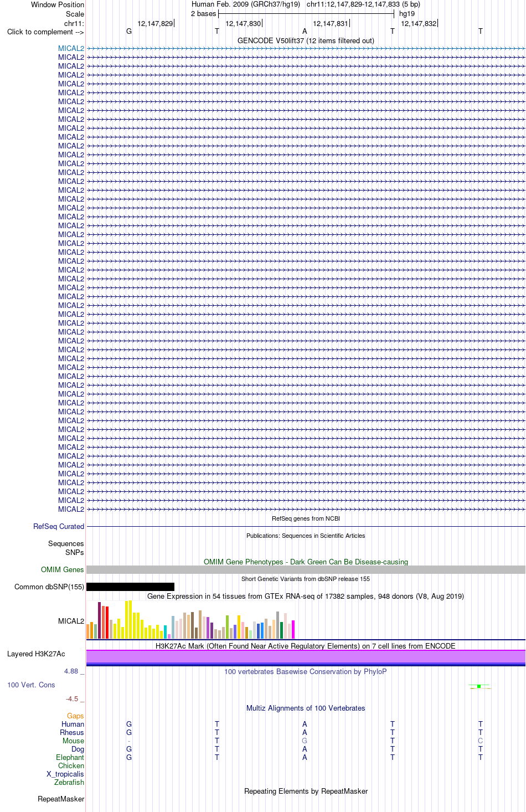Click the '2 bases' scale bar label
Viewport: 526px width, 812px height.
[203, 14]
